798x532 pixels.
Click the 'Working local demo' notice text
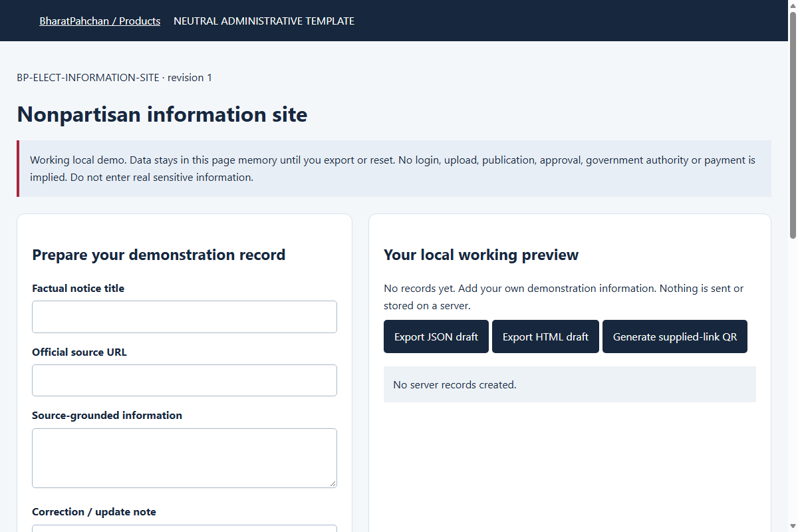pos(394,168)
